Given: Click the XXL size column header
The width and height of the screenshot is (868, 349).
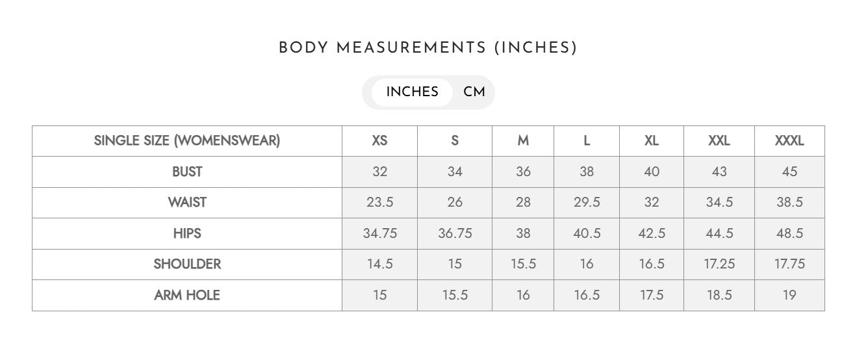Looking at the screenshot, I should click(719, 141).
